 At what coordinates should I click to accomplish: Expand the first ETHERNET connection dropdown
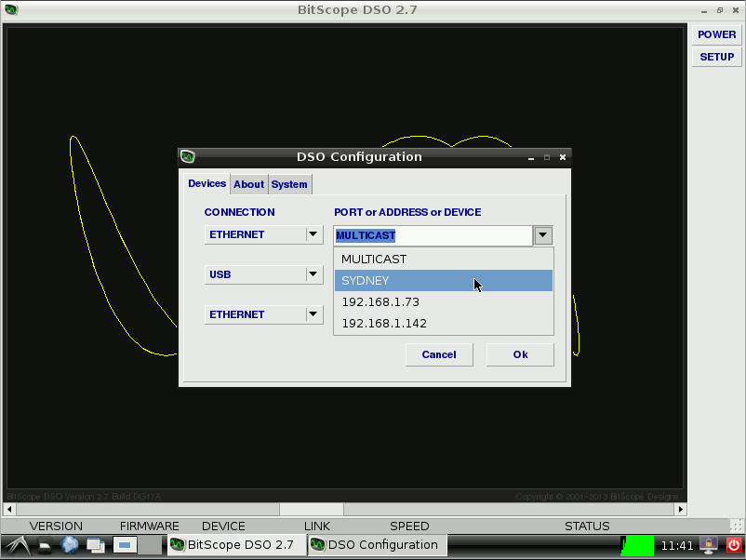(313, 234)
